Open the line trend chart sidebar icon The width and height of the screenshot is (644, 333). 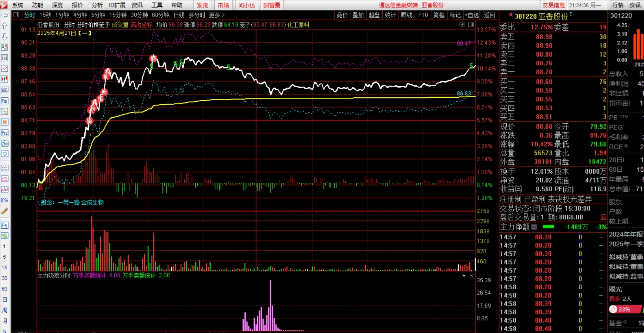[x=4, y=68]
